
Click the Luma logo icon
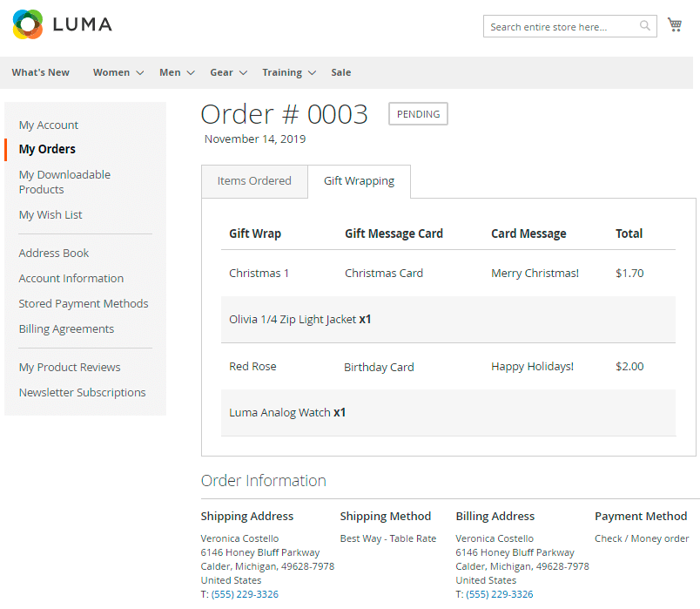coord(28,24)
